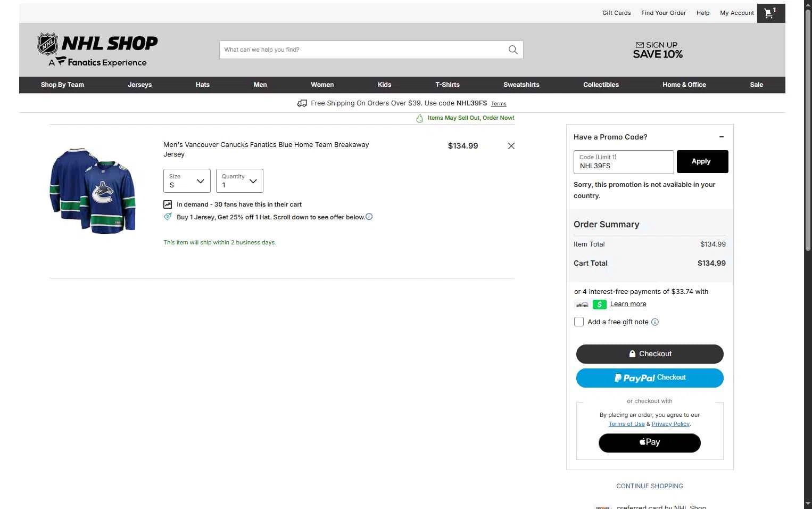
Task: Open the Learn more link
Action: [628, 304]
